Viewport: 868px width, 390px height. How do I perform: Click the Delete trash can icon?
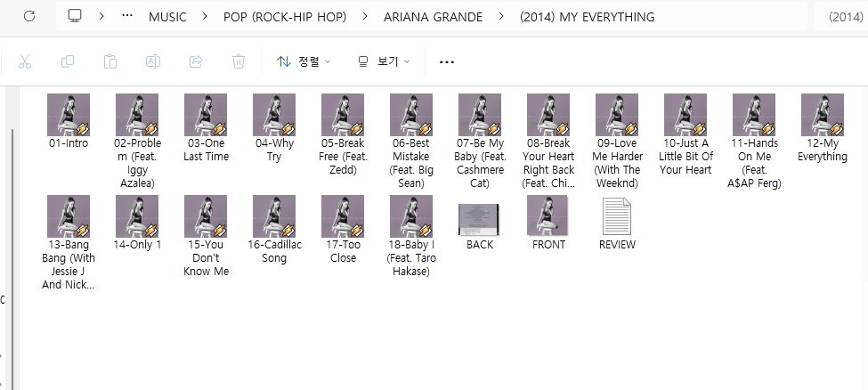(x=239, y=61)
